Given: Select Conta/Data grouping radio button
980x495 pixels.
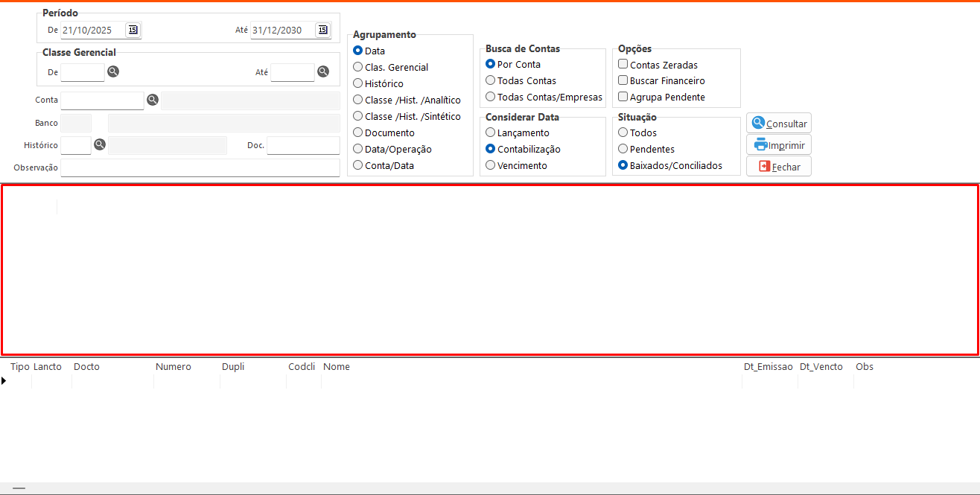Looking at the screenshot, I should pos(358,165).
